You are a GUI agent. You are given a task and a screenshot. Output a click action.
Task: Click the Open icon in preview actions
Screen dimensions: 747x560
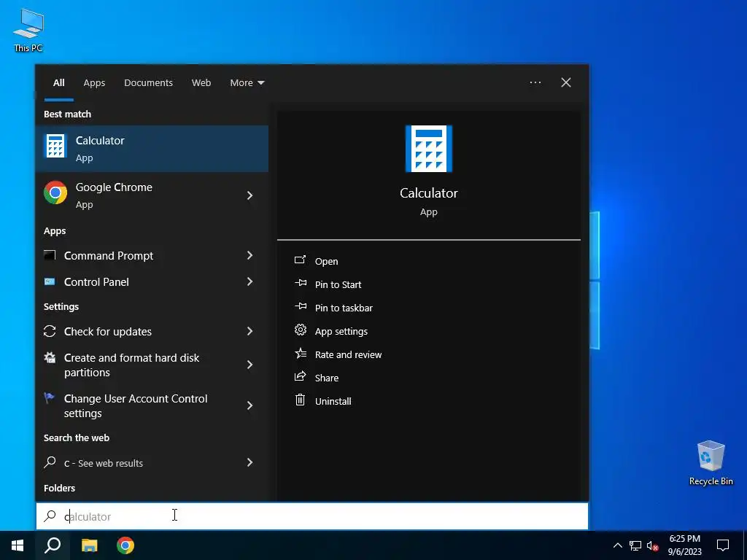(300, 260)
